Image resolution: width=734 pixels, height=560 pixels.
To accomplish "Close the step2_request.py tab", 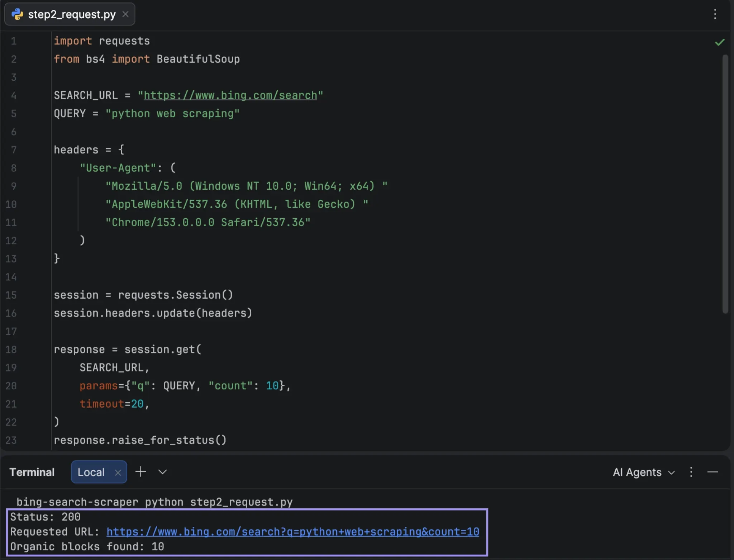I will [125, 14].
